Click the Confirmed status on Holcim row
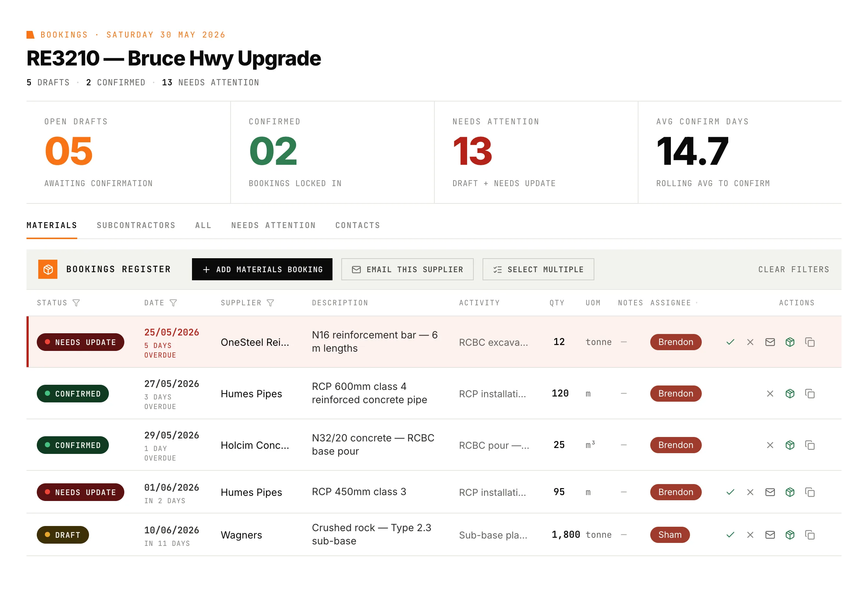Screen dimensions: 868x590 [x=73, y=445]
